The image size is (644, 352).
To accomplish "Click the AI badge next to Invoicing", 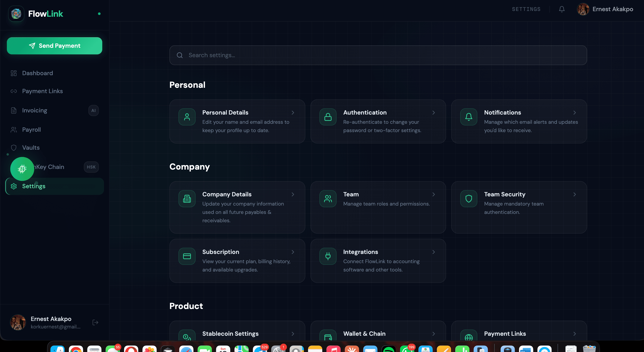I will click(x=93, y=110).
